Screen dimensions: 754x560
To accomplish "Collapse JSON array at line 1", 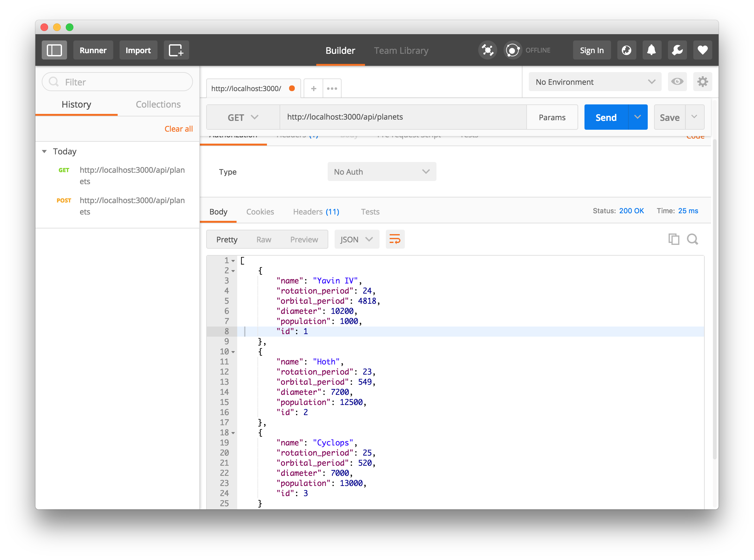I will pyautogui.click(x=233, y=261).
